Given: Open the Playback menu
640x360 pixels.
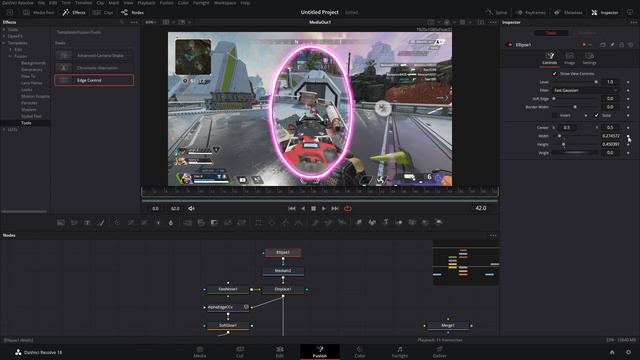Looking at the screenshot, I should click(x=146, y=3).
